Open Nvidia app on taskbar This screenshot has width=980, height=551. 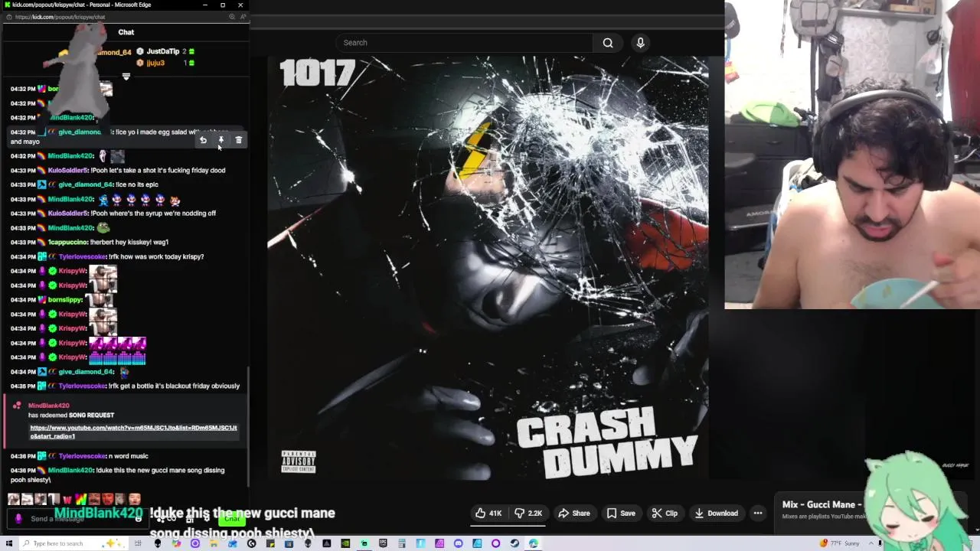tap(345, 543)
